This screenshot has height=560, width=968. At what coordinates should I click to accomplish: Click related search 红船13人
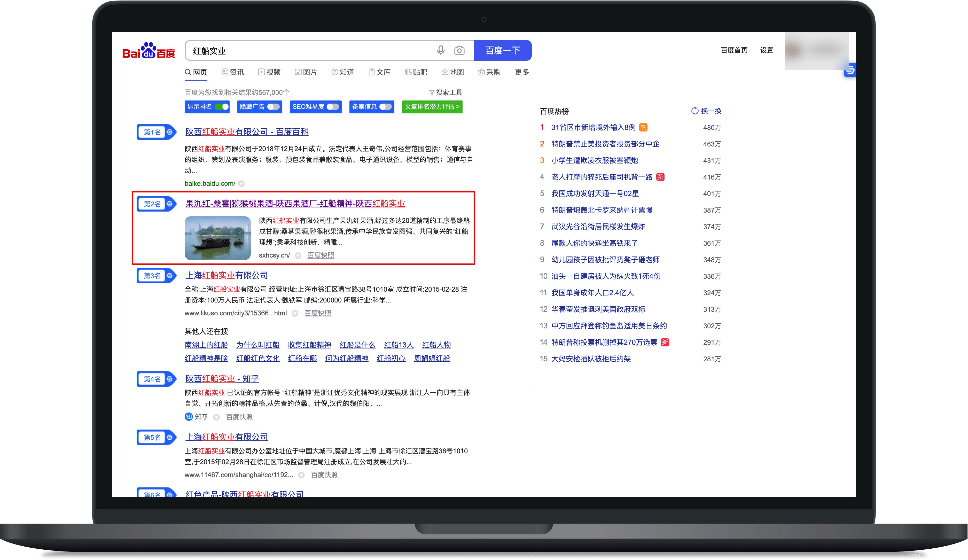[x=399, y=345]
